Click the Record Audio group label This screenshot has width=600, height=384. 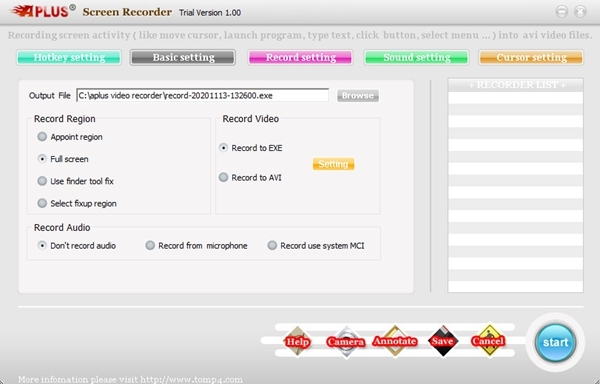coord(62,228)
